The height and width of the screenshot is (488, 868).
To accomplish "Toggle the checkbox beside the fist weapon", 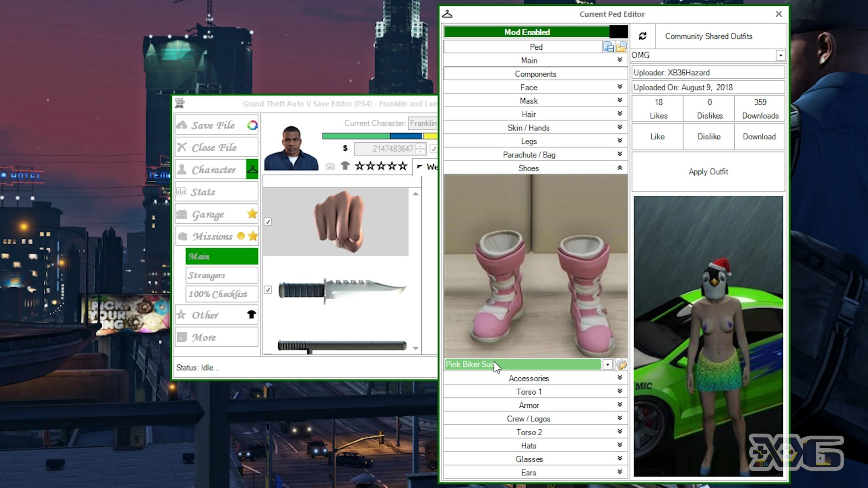I will click(268, 222).
